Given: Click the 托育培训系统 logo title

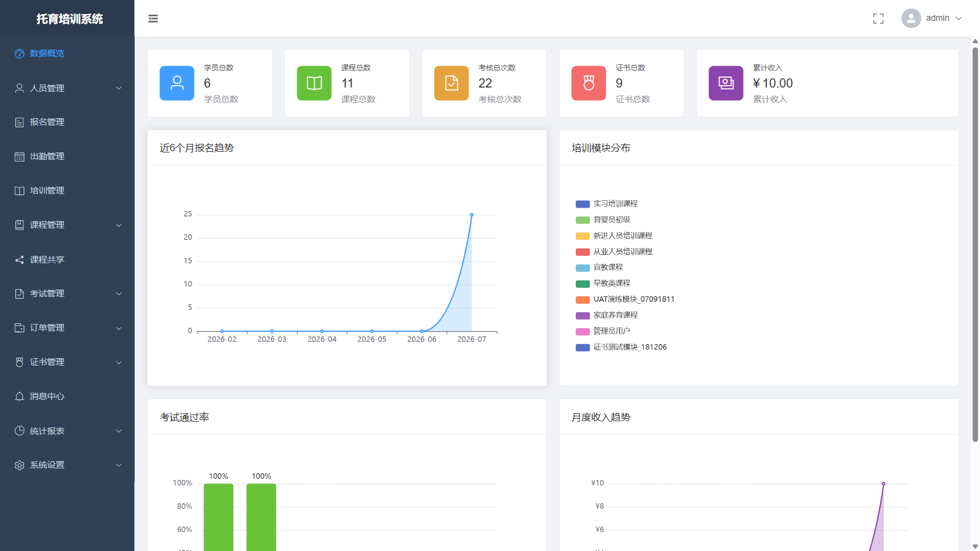Looking at the screenshot, I should click(x=70, y=19).
